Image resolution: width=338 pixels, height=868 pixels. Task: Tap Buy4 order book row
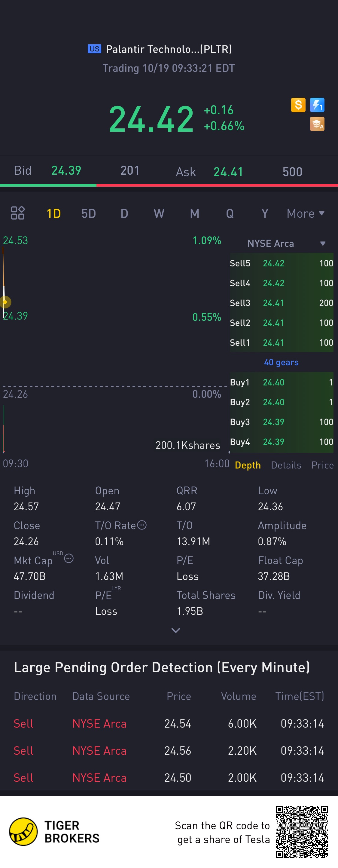pos(282,442)
